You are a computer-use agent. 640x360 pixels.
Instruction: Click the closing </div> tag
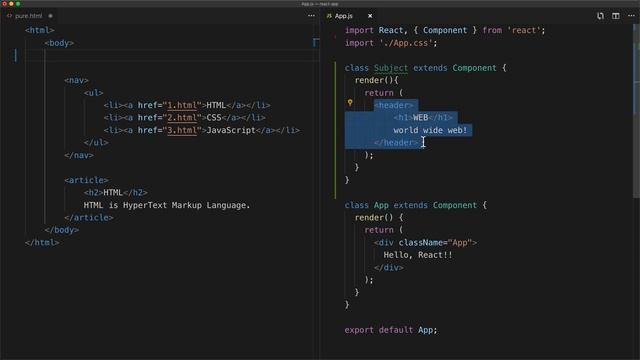[389, 267]
